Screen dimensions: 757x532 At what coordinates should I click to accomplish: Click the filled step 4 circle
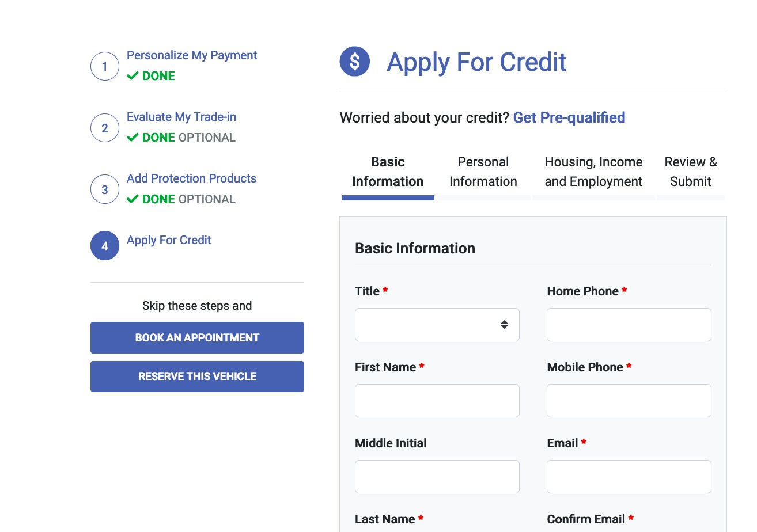(105, 246)
